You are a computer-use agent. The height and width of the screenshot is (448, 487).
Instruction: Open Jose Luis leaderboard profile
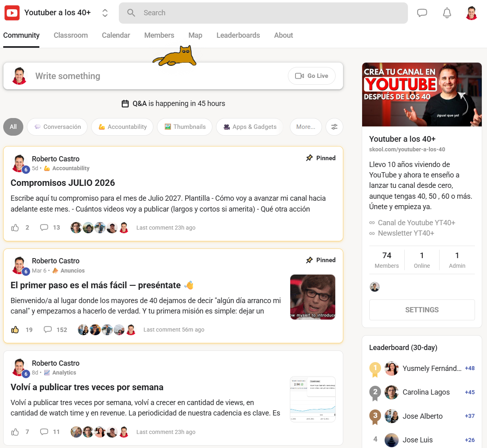tap(418, 440)
